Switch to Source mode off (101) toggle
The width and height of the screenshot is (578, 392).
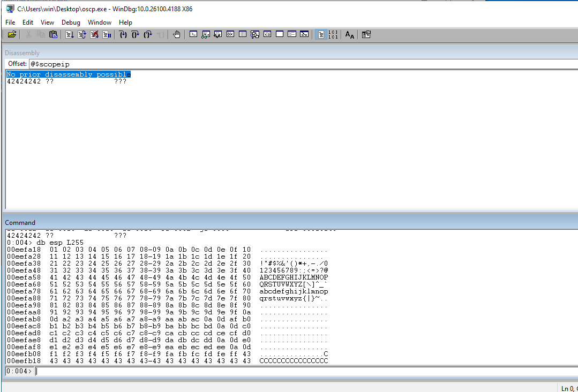tap(333, 35)
